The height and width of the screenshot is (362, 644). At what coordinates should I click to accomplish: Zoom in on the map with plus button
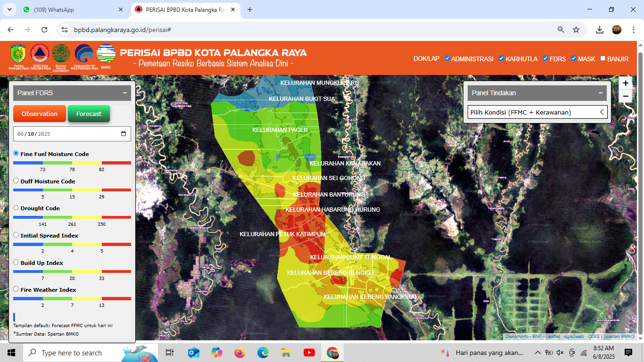(x=625, y=83)
